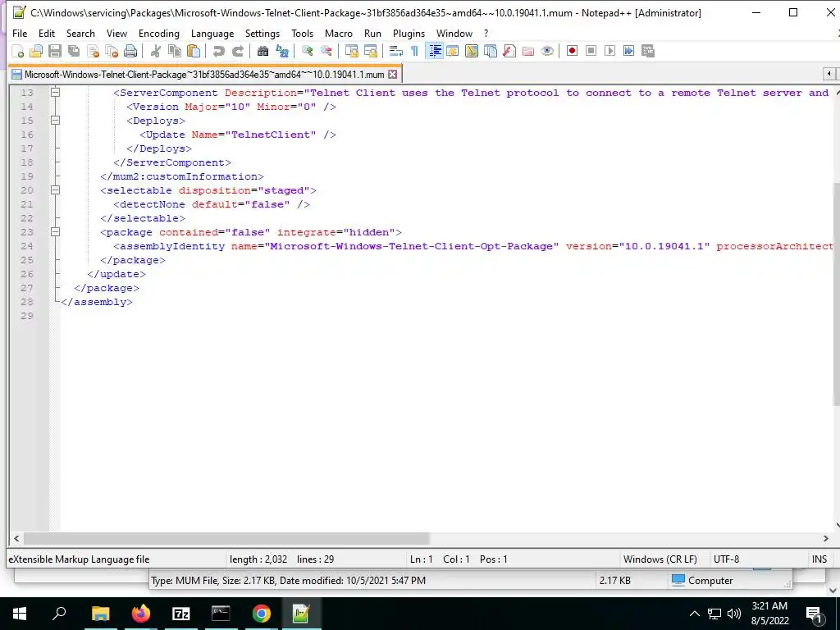Click Run macro multiple times icon
Viewport: 840px width, 630px height.
coord(628,51)
